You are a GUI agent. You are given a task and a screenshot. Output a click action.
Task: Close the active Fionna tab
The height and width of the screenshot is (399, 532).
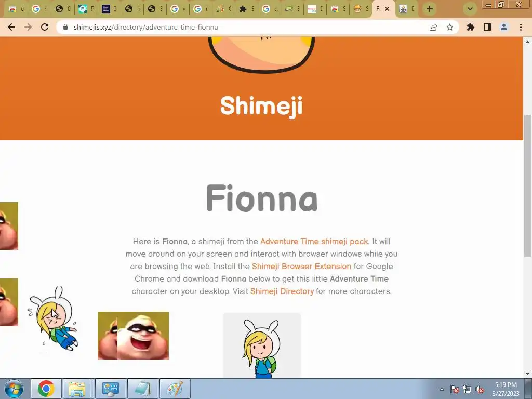pos(387,9)
